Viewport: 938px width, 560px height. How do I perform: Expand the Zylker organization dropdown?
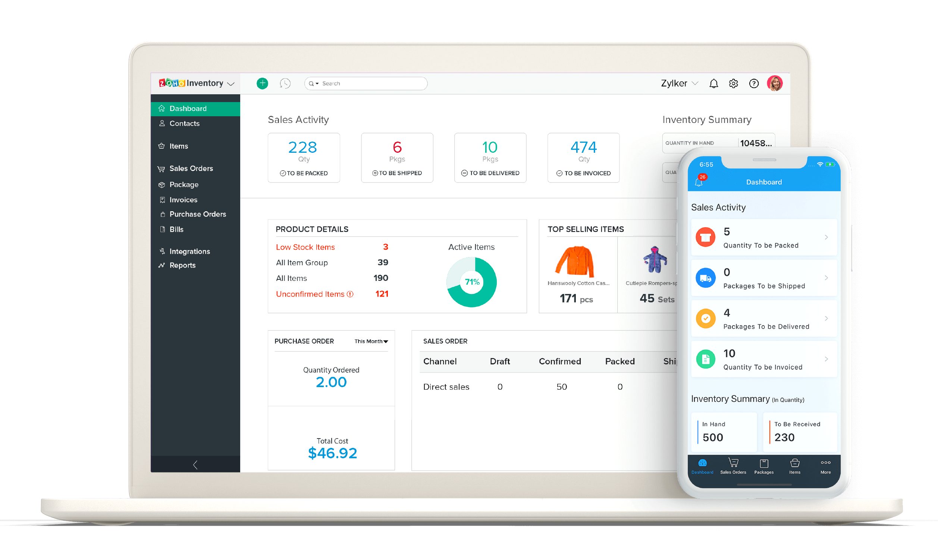click(x=679, y=83)
